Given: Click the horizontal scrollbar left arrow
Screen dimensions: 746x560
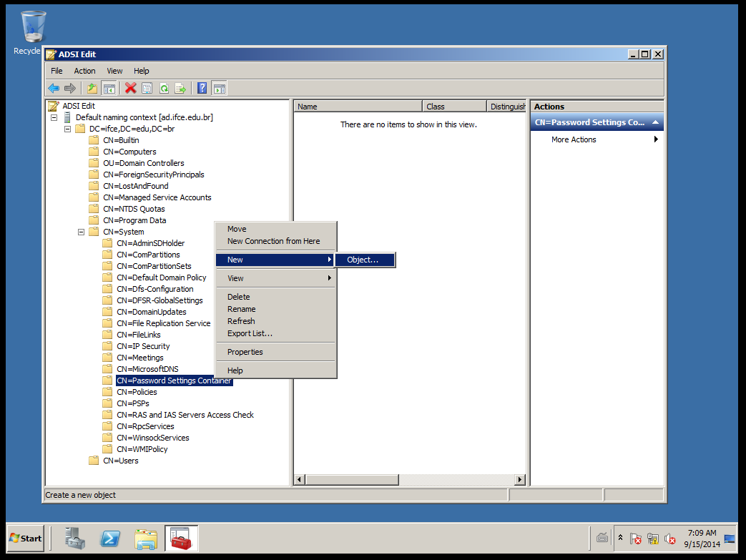Looking at the screenshot, I should [300, 480].
